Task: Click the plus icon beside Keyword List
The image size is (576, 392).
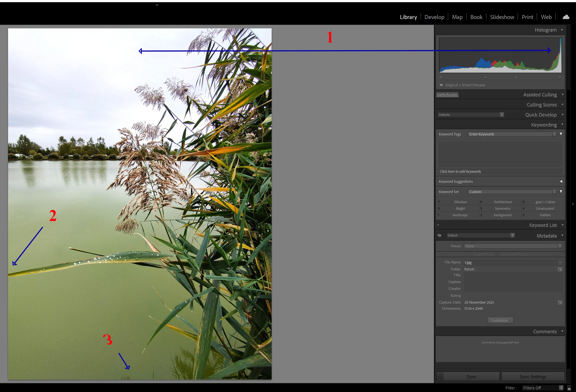Action: click(x=438, y=225)
